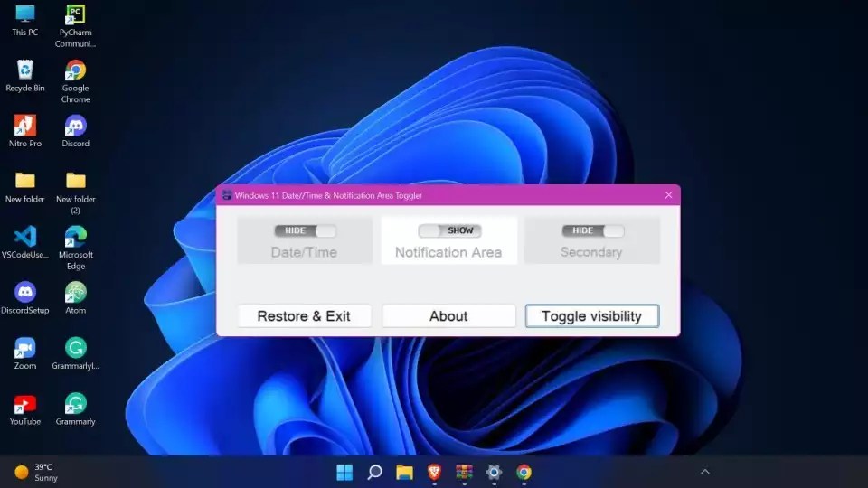868x488 pixels.
Task: Select the Zoom desktop icon
Action: [x=25, y=353]
